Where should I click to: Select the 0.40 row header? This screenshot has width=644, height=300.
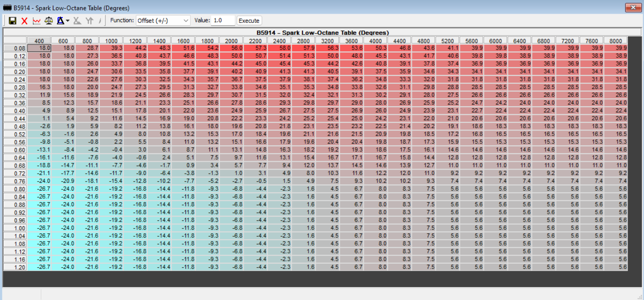(15, 111)
